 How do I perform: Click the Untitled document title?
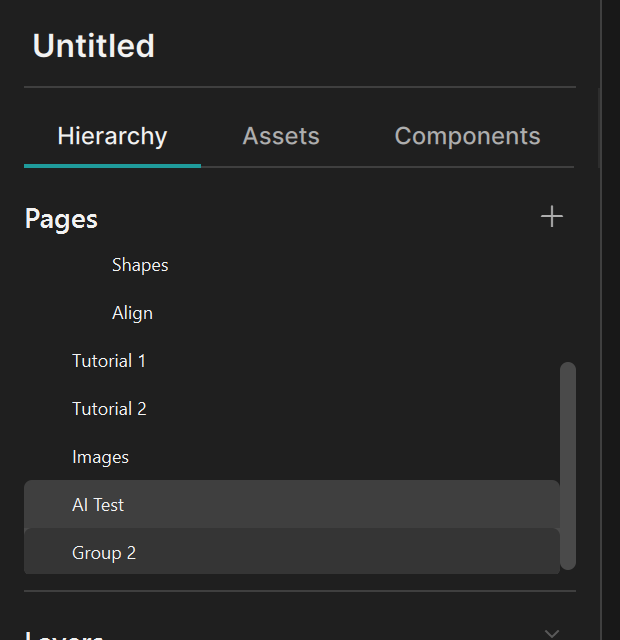click(94, 46)
